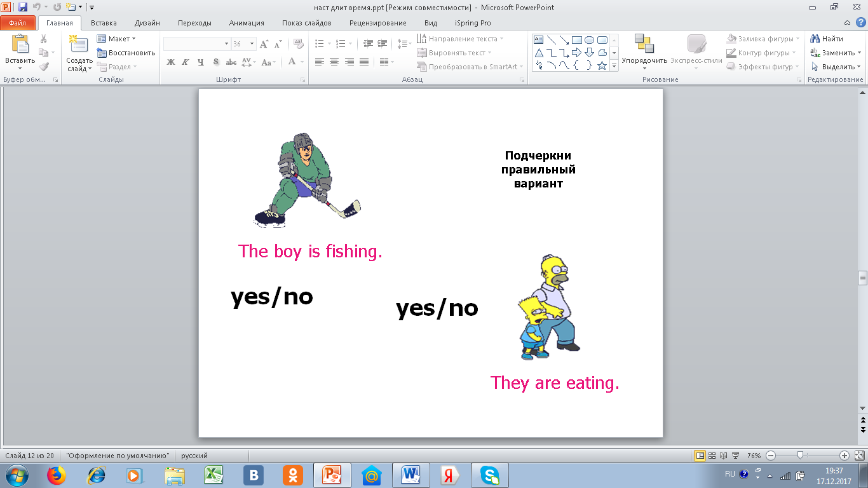
Task: Align text to the right
Action: (349, 62)
